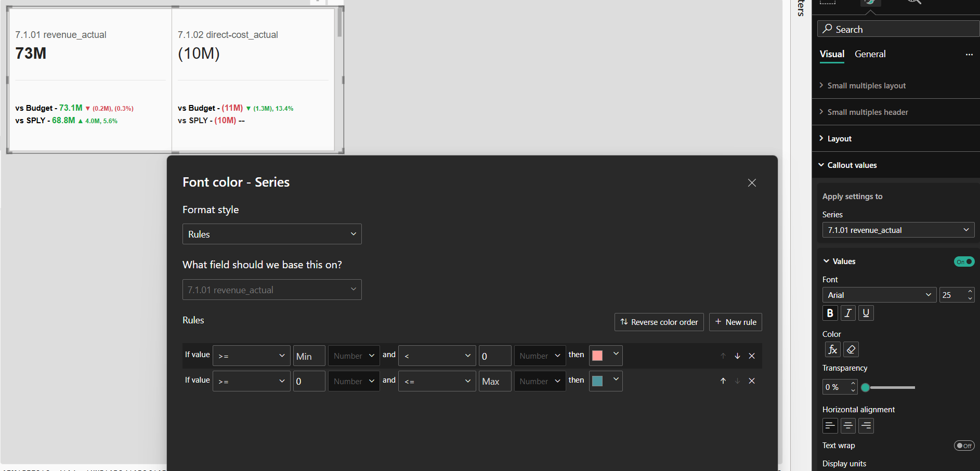Open second rule's <= operator dropdown

[437, 381]
